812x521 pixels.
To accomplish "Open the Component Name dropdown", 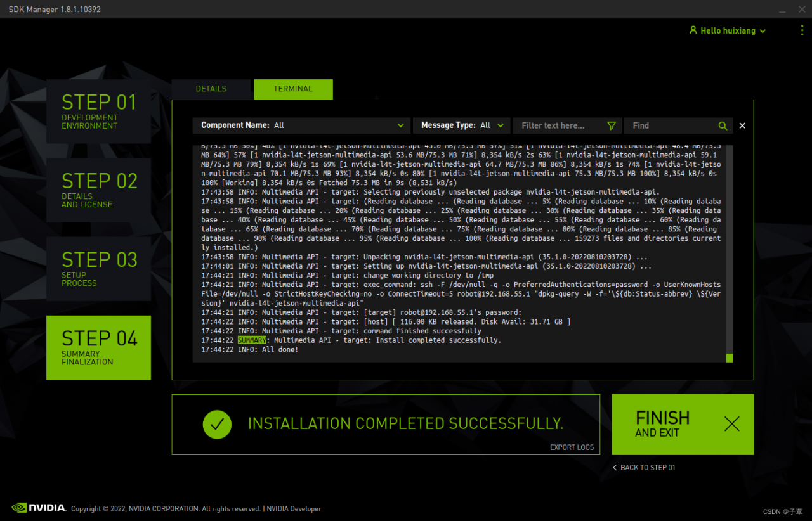I will pos(301,125).
